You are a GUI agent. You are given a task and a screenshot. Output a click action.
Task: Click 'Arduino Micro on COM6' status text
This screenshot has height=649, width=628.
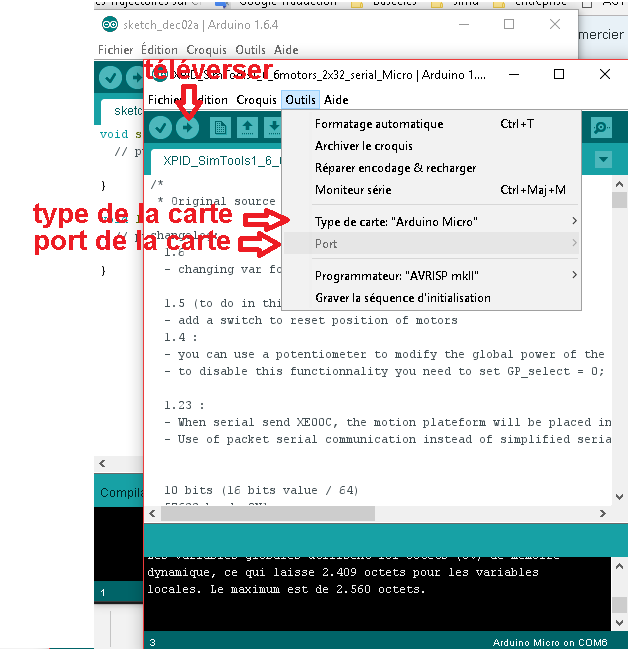[x=550, y=642]
